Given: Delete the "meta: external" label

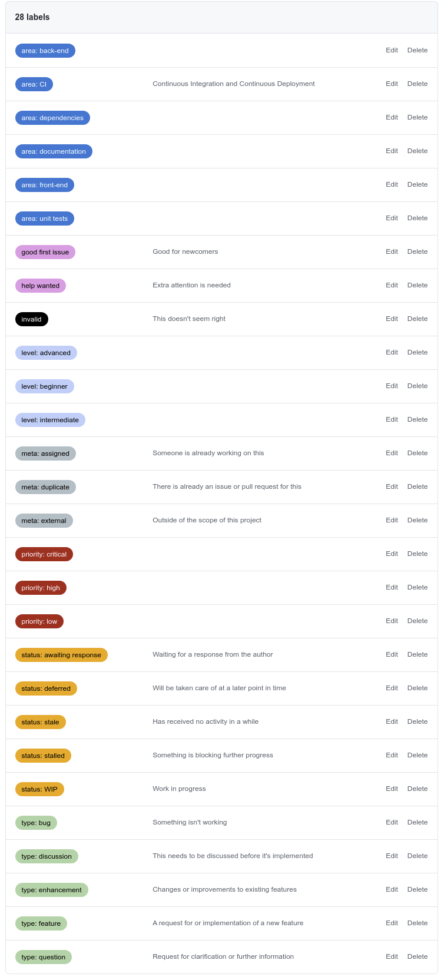Looking at the screenshot, I should tap(418, 520).
